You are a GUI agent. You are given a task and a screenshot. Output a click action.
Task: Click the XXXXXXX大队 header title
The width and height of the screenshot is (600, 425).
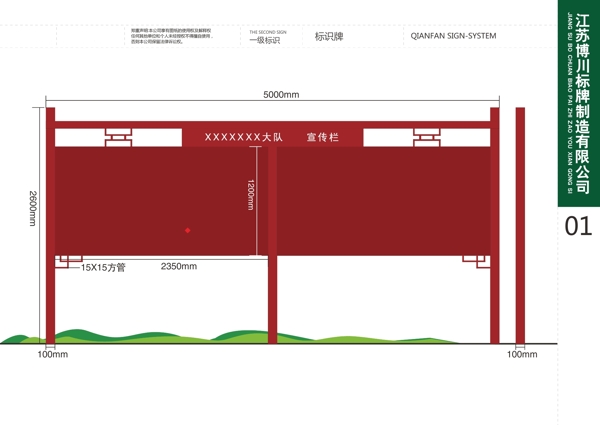click(x=240, y=136)
